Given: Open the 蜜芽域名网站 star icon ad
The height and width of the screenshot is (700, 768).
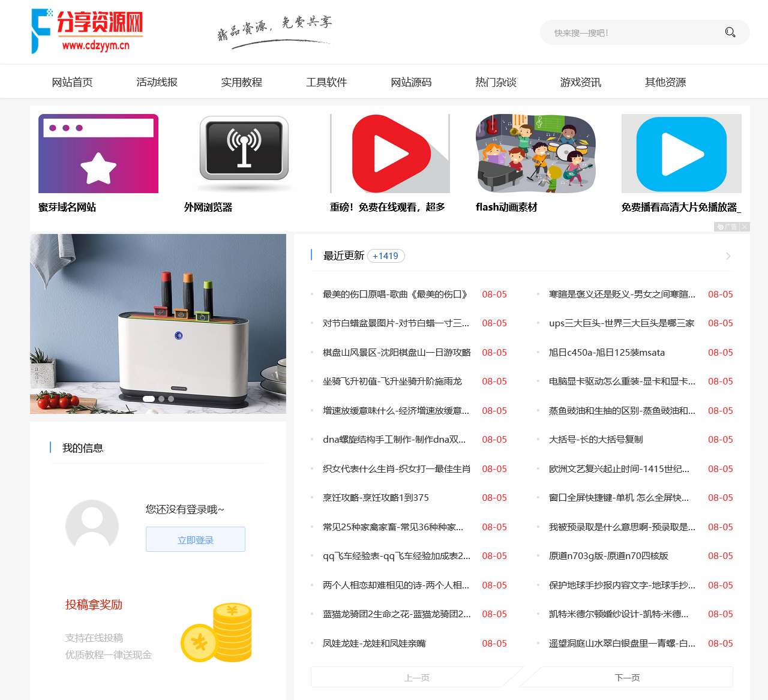Looking at the screenshot, I should point(98,154).
